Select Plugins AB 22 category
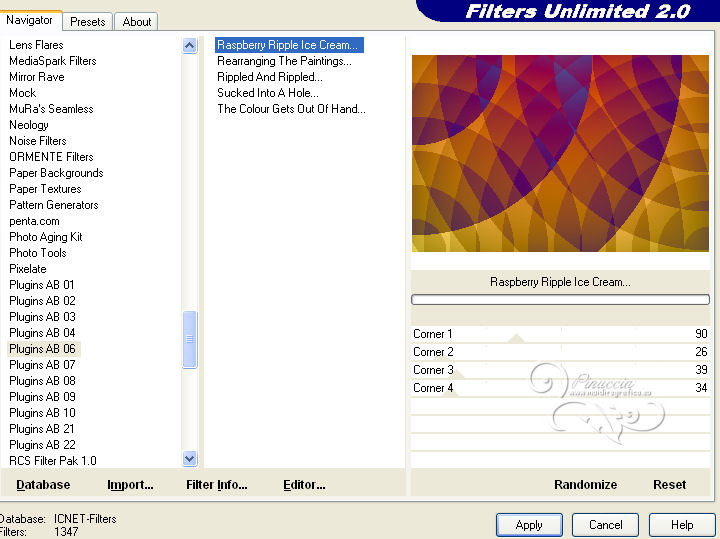This screenshot has width=720, height=539. [x=42, y=445]
